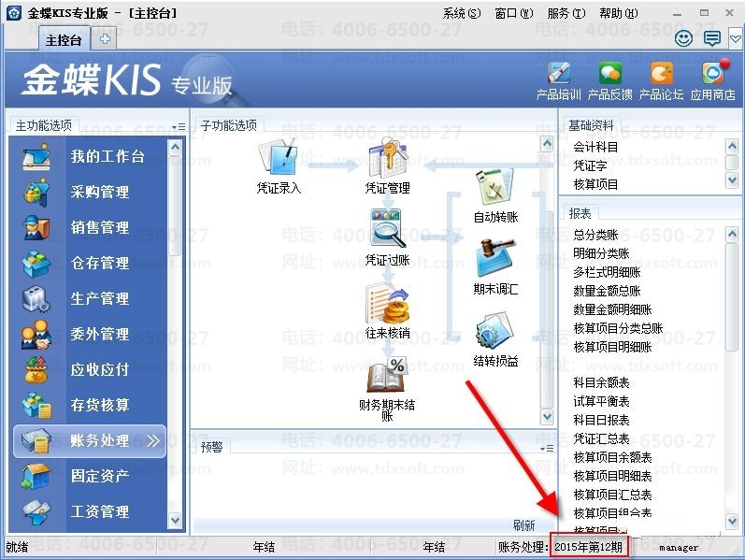The width and height of the screenshot is (745, 560).
Task: Open 应用商店 app store icon
Action: pyautogui.click(x=712, y=74)
